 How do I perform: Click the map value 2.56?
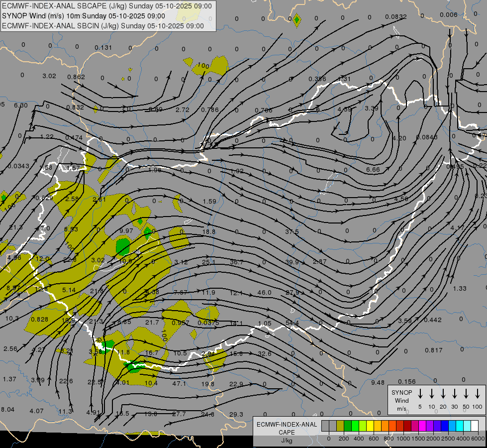pyautogui.click(x=10, y=349)
